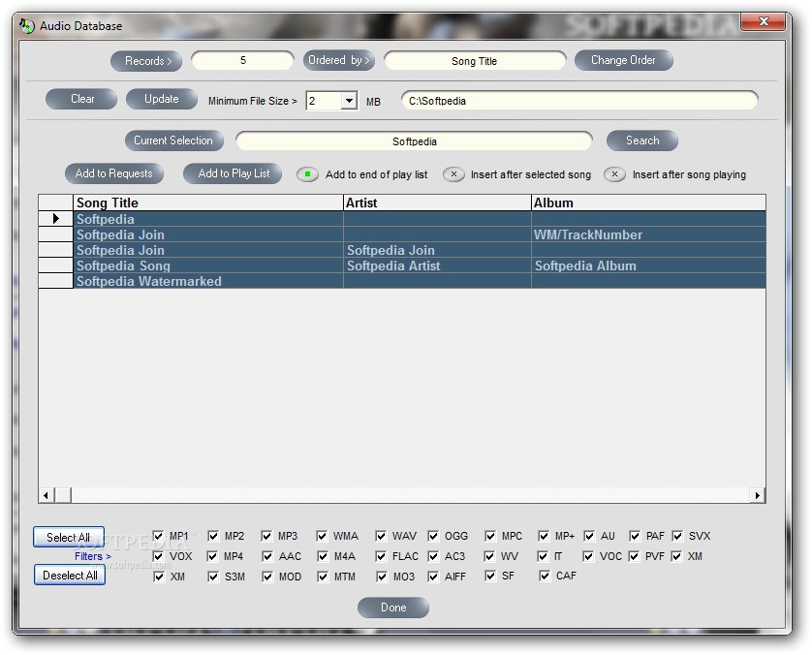812x655 pixels.
Task: Click the Song Title column header
Action: 208,203
